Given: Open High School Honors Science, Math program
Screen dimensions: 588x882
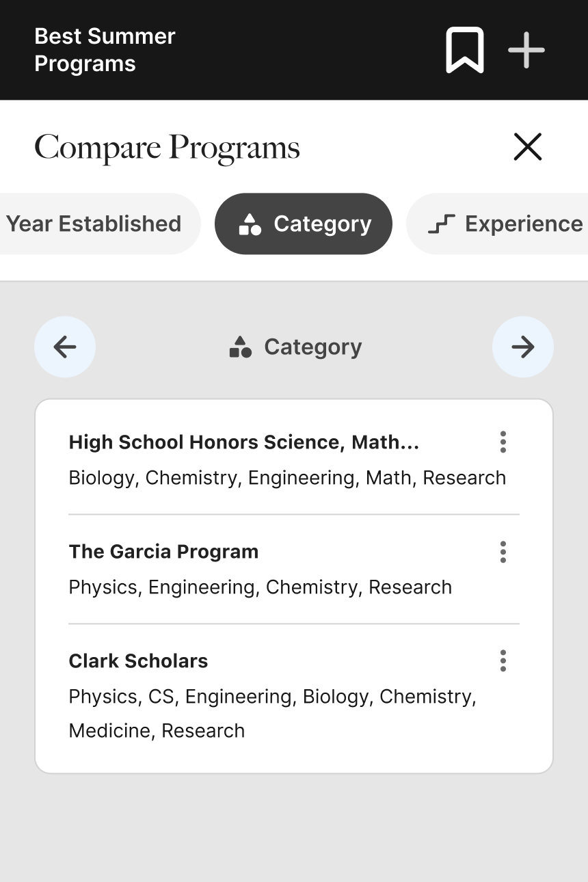Looking at the screenshot, I should [243, 442].
